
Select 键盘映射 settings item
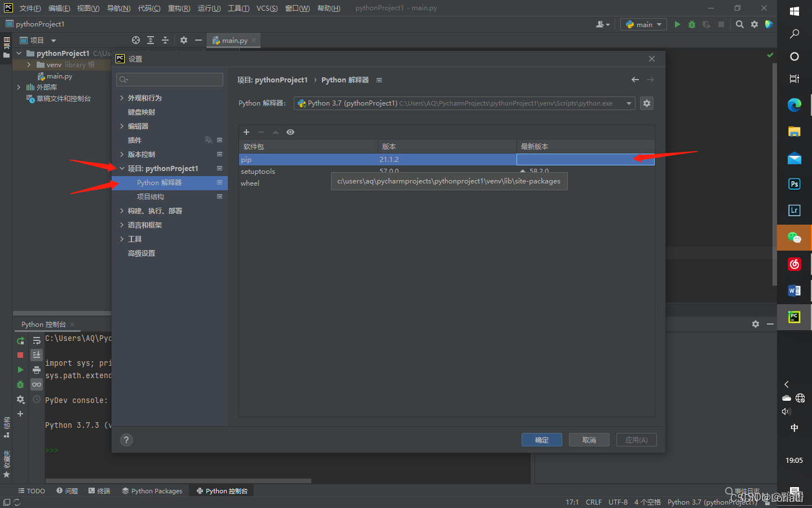point(142,112)
